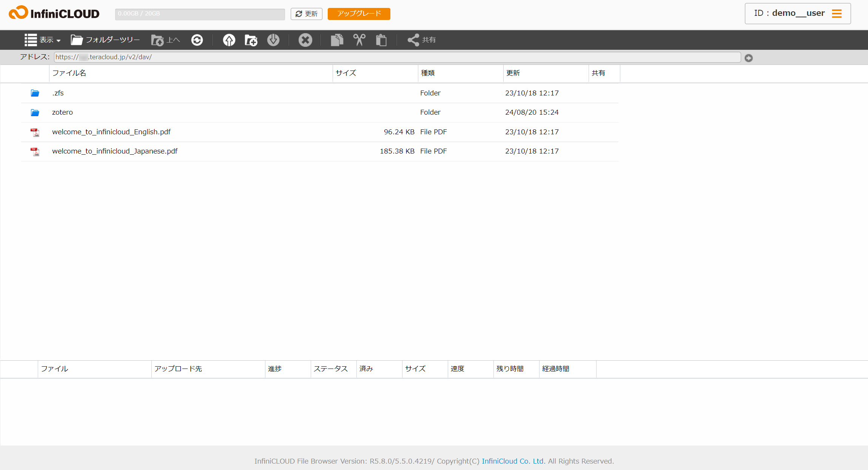Click the upload file icon
Image resolution: width=868 pixels, height=470 pixels.
pos(229,40)
